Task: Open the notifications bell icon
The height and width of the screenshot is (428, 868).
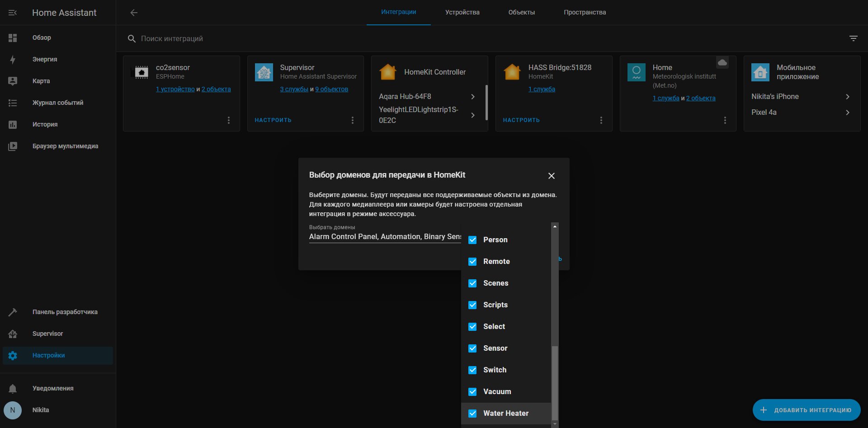Action: point(13,388)
